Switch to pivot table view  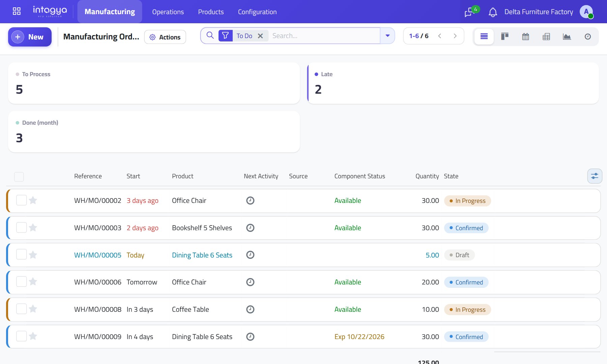click(546, 36)
